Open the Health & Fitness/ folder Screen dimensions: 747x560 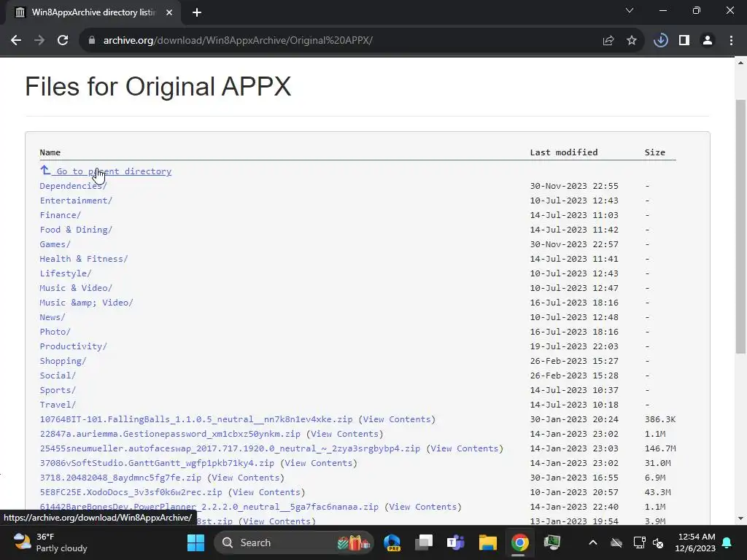pos(83,259)
